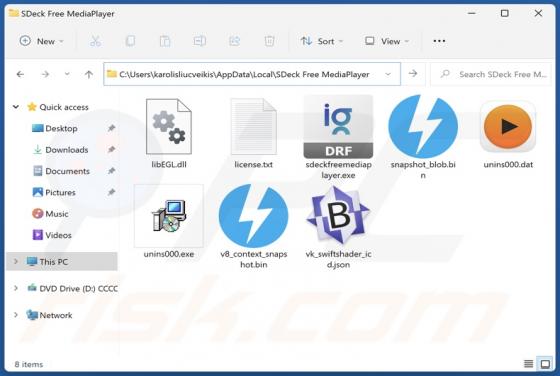Close the SDeck Free MediaPlayer window
Image resolution: width=560 pixels, height=376 pixels.
[538, 13]
